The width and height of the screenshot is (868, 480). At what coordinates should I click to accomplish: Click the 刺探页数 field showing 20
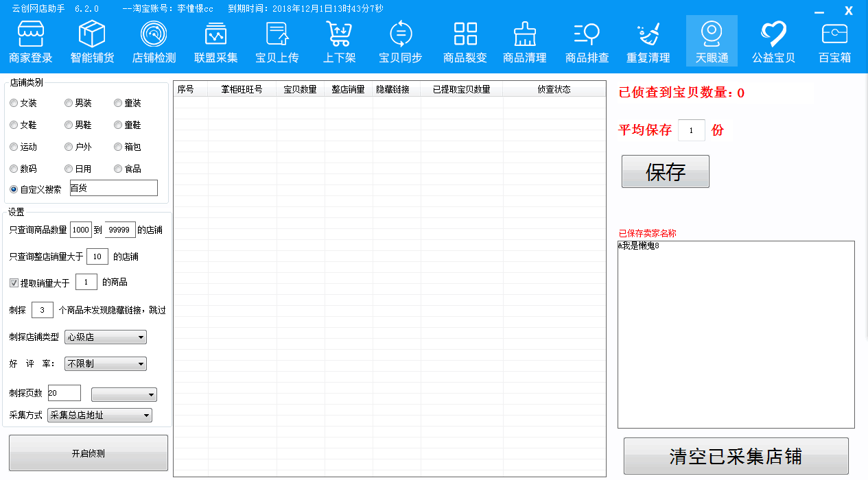point(64,393)
